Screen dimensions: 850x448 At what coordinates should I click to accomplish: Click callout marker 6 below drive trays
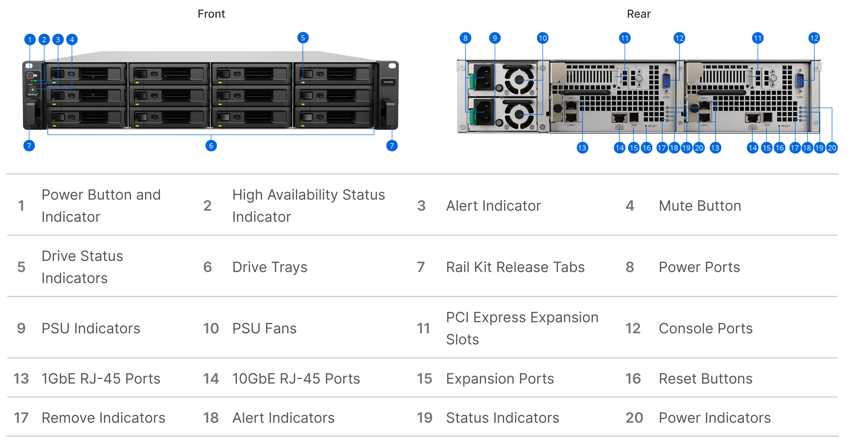[211, 145]
